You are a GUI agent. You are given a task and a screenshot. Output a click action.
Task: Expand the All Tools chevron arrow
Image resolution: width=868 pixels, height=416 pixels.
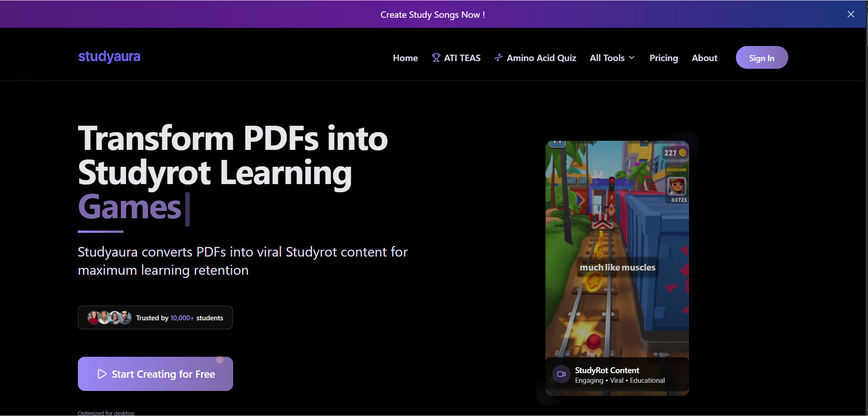point(632,58)
